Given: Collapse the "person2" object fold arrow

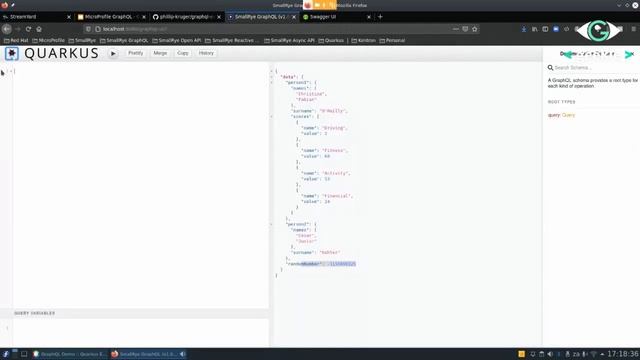Looking at the screenshot, I should point(271,224).
